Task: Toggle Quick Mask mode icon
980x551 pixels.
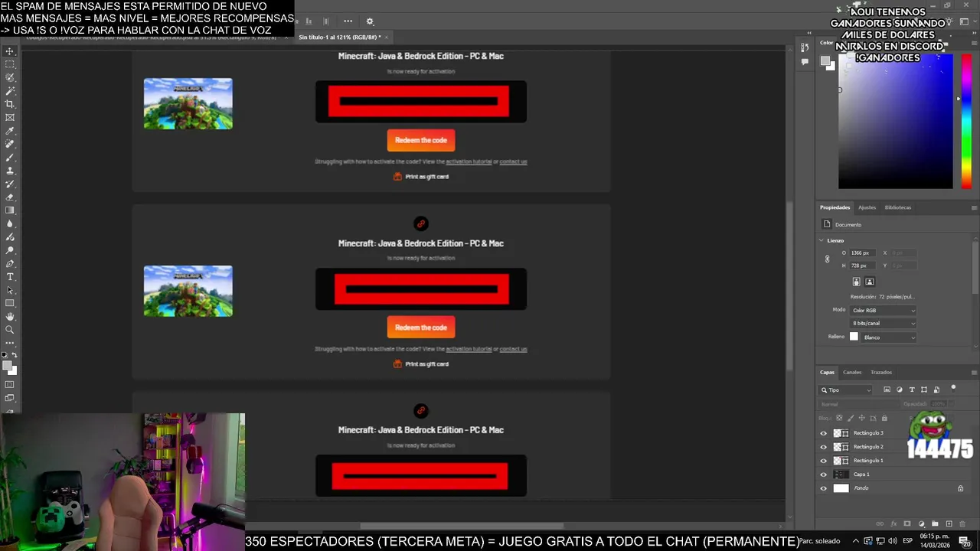Action: point(10,385)
